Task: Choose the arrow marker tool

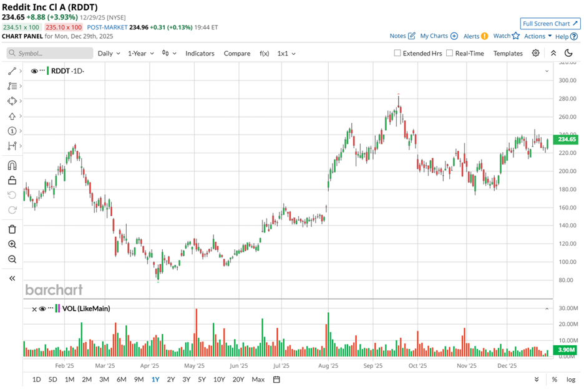Action: point(12,117)
